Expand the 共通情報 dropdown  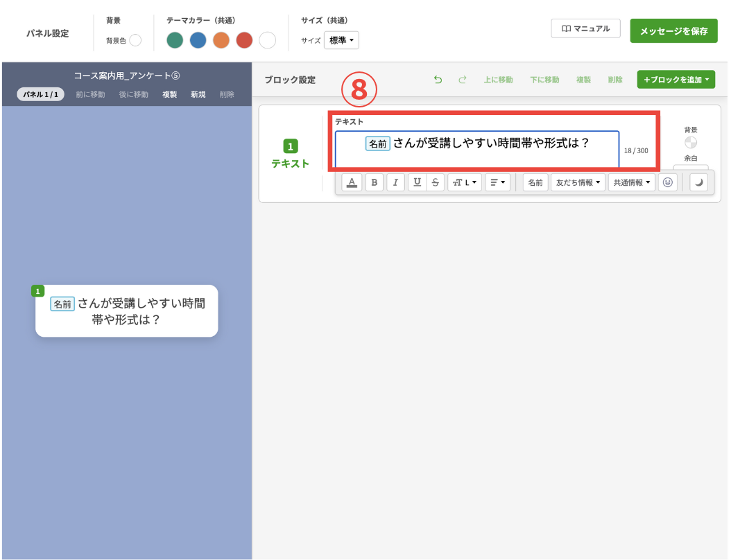(x=631, y=182)
